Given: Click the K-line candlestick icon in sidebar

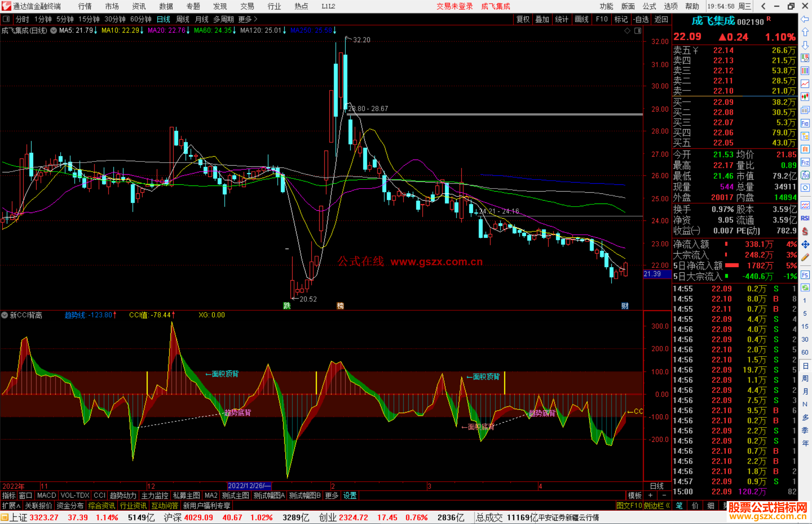Looking at the screenshot, I should click(x=805, y=97).
